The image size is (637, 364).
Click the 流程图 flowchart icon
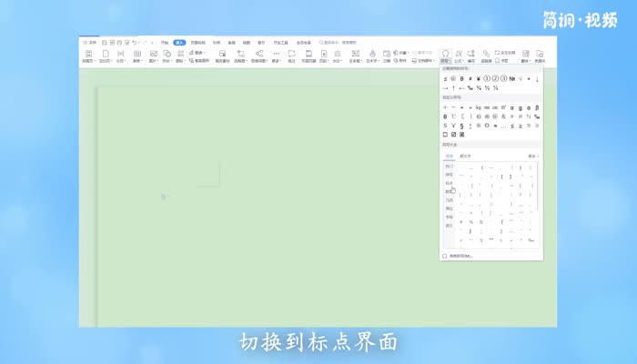(x=240, y=56)
